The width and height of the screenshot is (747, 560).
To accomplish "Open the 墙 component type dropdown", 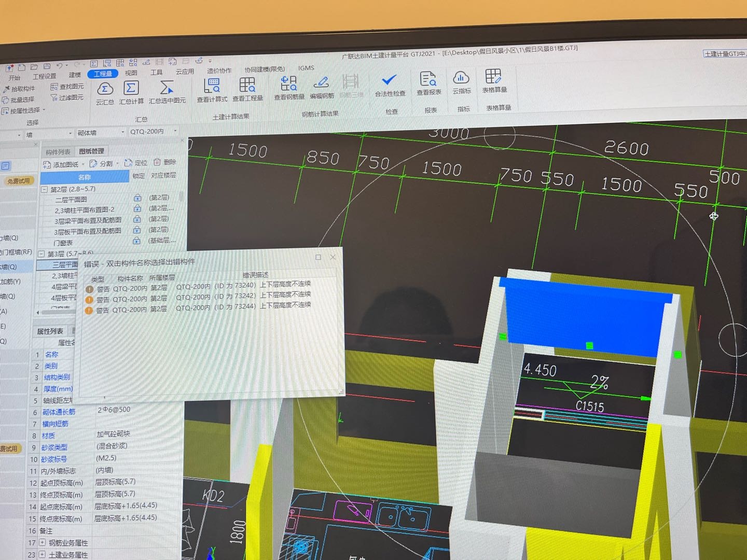I will pyautogui.click(x=71, y=134).
